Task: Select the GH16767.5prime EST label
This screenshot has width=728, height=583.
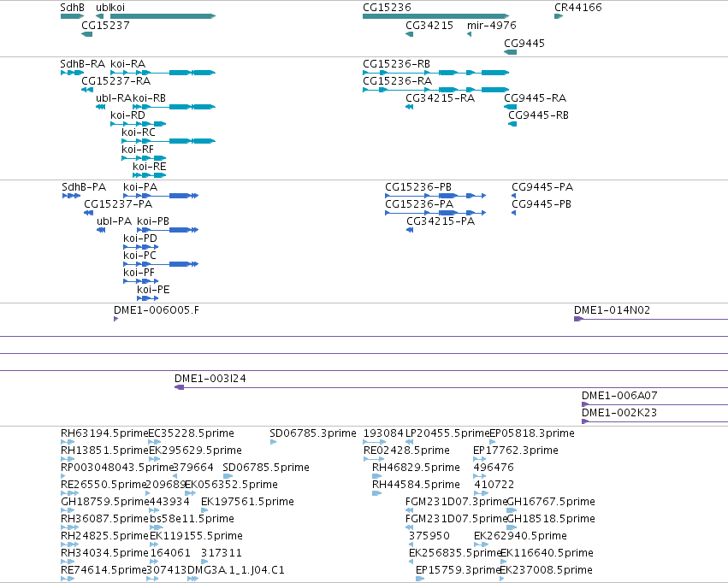Action: pyautogui.click(x=551, y=503)
